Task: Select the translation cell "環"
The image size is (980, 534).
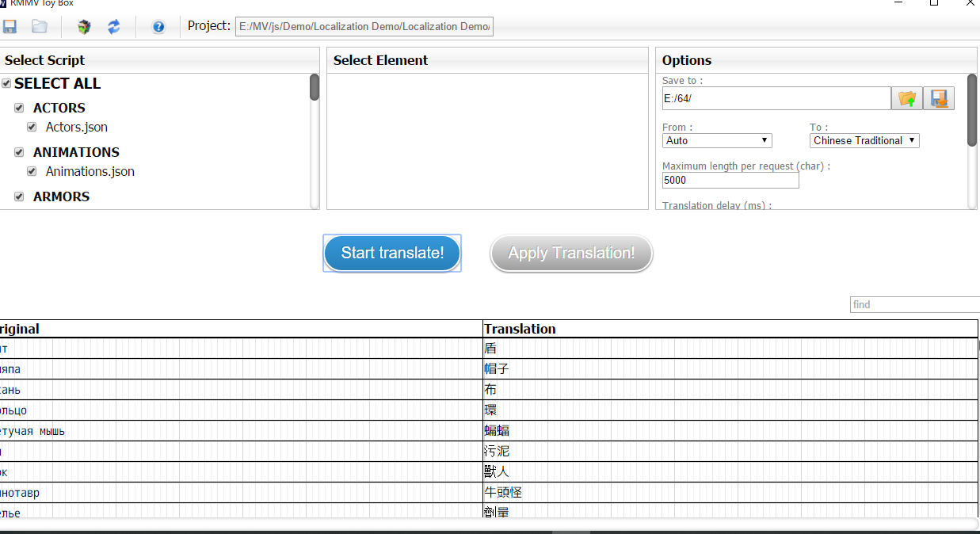Action: point(730,410)
